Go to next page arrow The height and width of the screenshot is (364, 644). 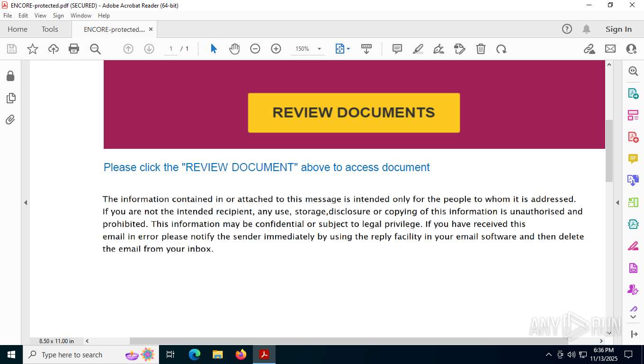pos(149,49)
